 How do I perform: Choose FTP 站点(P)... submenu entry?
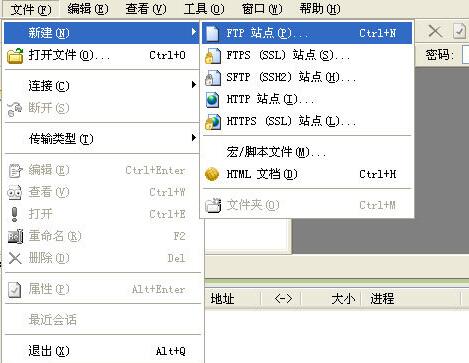(x=307, y=33)
